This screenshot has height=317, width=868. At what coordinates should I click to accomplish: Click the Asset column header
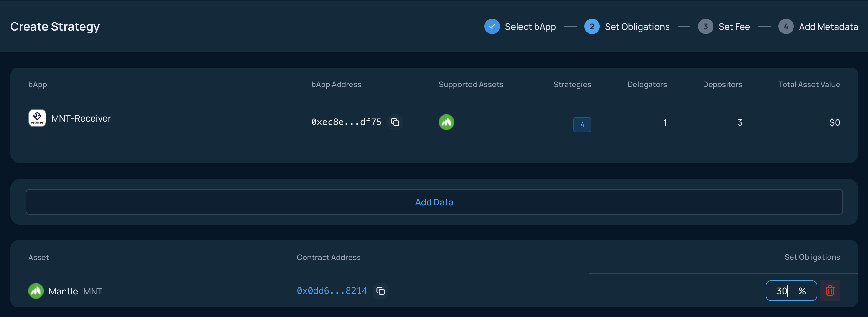pyautogui.click(x=39, y=257)
